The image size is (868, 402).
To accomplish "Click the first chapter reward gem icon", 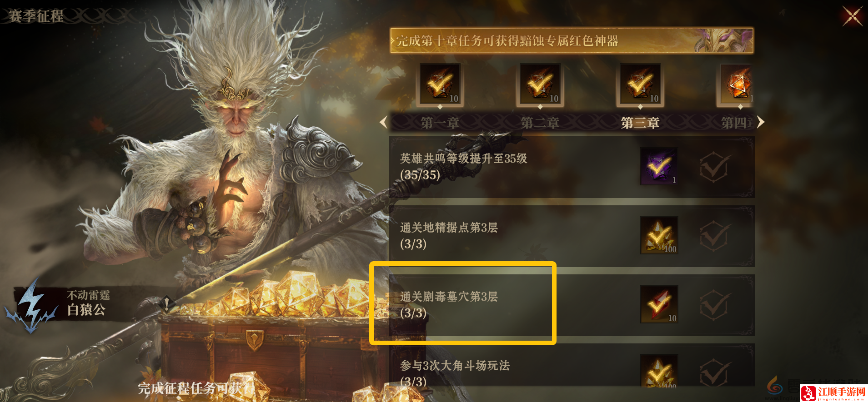I will tap(440, 84).
